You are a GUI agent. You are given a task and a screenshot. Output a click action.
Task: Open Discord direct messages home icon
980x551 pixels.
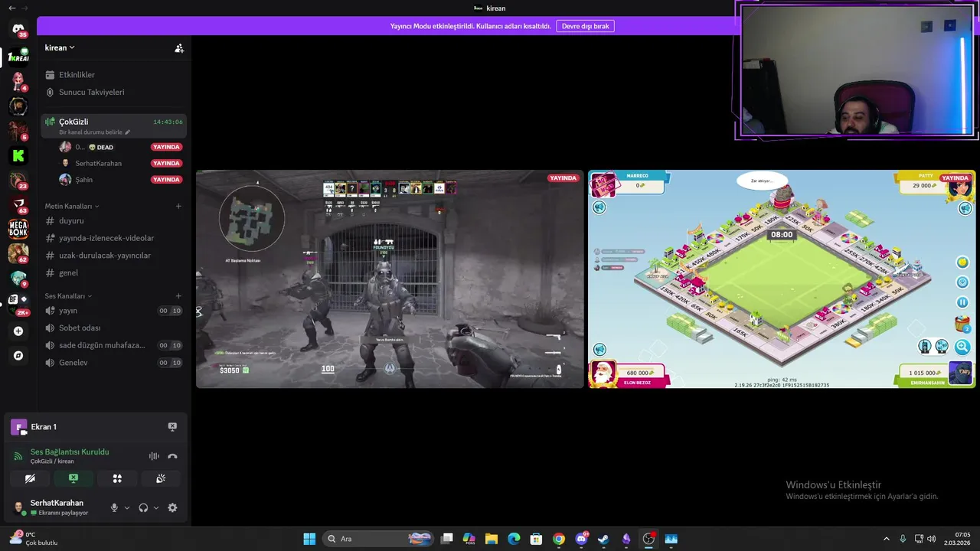[18, 30]
